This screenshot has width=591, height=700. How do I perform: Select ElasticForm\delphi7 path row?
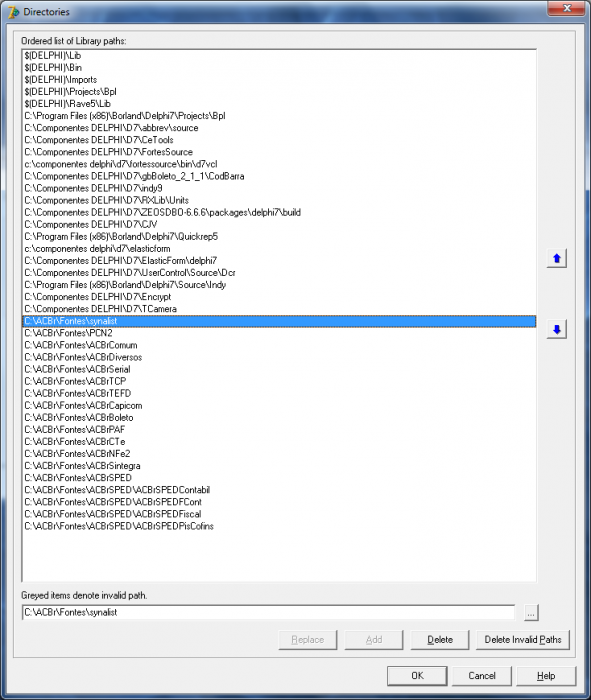(x=279, y=261)
